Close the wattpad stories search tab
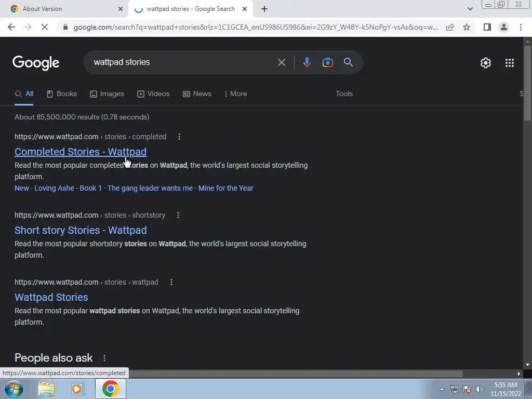Screen dimensions: 532x399 click(x=245, y=9)
